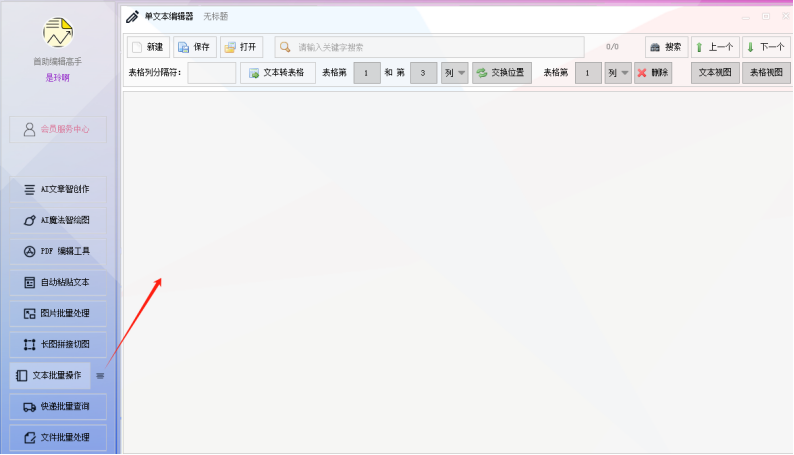Click the pencil icon beside 单文本编辑器
794x455 pixels.
(x=133, y=17)
